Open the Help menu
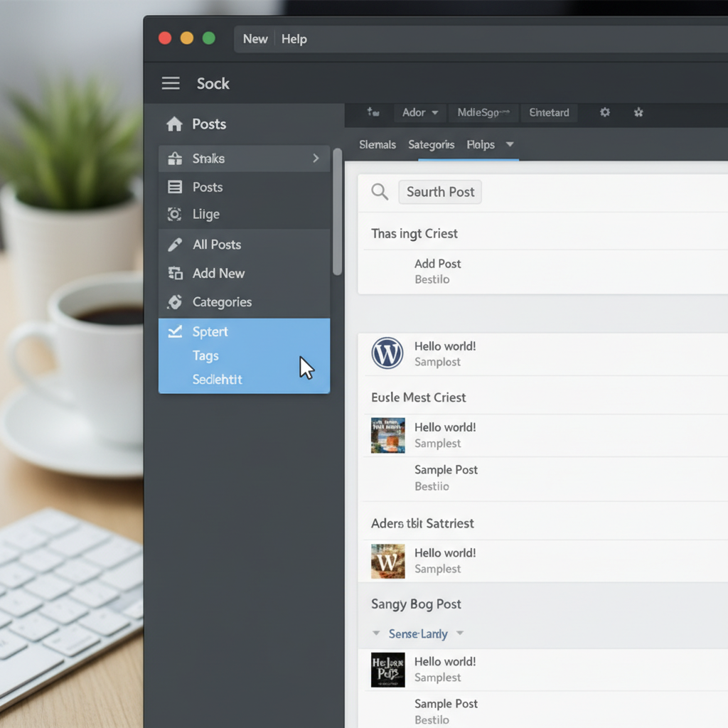The width and height of the screenshot is (728, 728). [294, 38]
